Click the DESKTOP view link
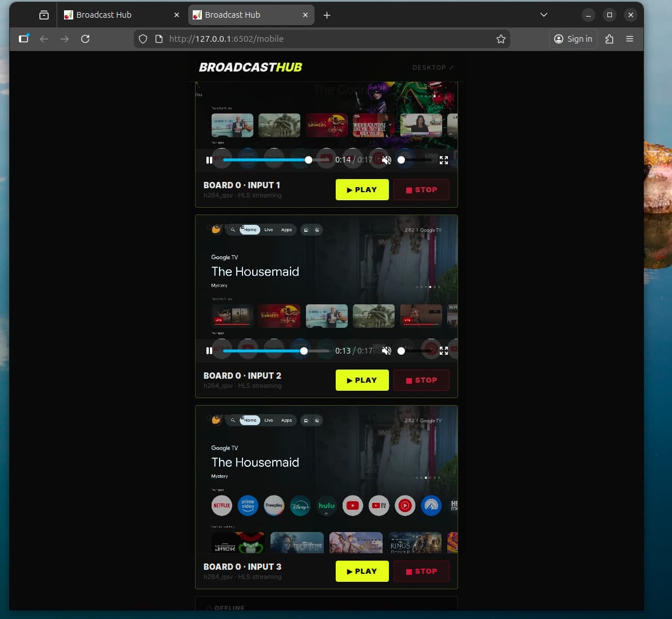Viewport: 672px width, 619px height. [432, 68]
